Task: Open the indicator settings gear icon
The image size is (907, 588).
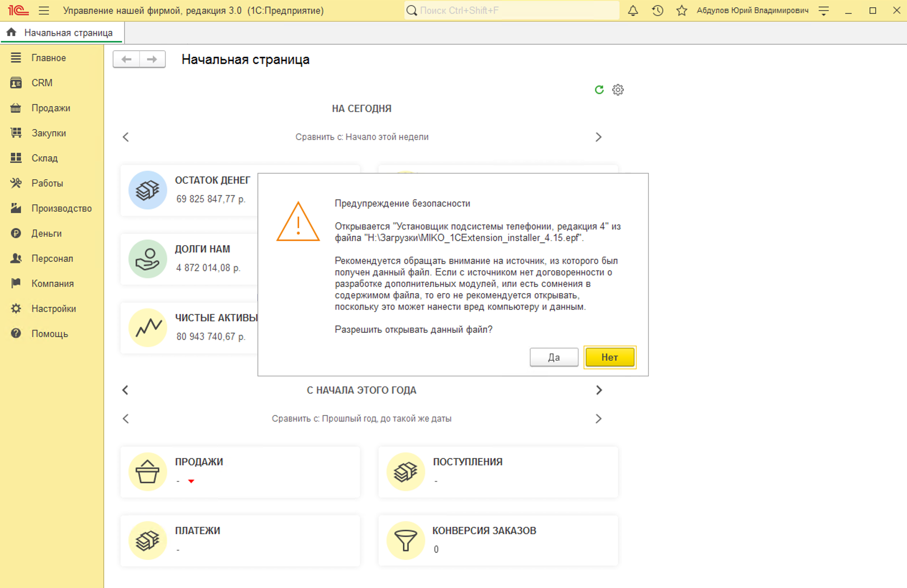Action: click(x=618, y=90)
